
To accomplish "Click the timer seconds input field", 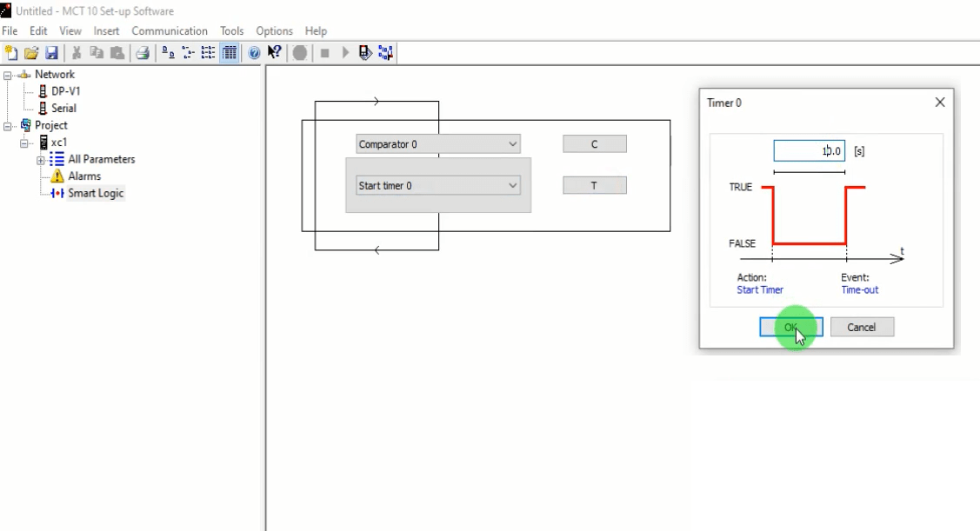I will coord(809,151).
